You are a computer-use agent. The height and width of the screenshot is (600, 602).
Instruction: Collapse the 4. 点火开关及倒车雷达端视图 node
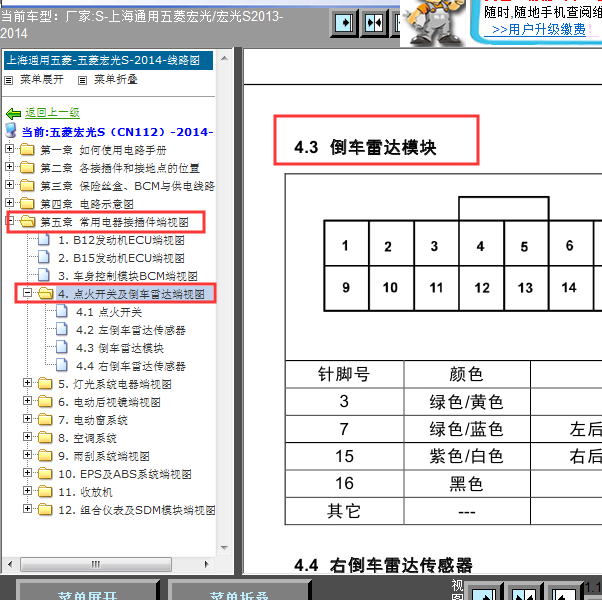point(27,293)
